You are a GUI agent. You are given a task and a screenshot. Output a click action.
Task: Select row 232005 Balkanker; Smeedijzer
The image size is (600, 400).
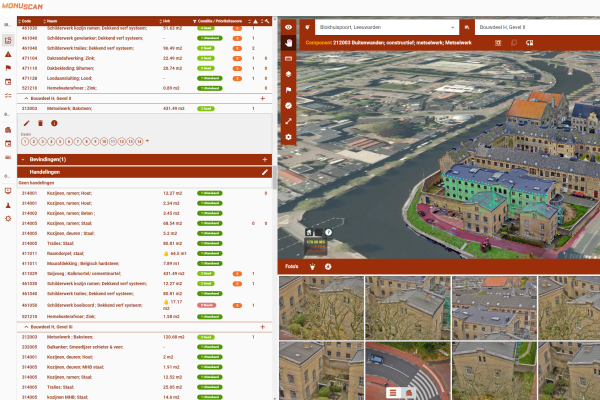[x=145, y=347]
